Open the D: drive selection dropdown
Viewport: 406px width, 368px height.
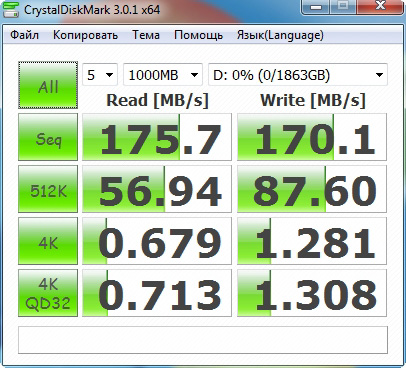point(298,75)
